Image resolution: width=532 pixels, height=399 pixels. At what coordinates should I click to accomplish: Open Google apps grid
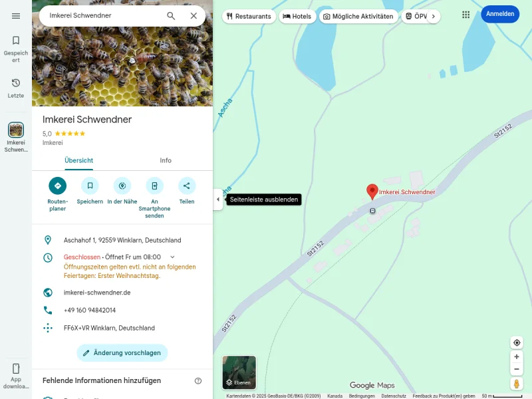click(465, 14)
